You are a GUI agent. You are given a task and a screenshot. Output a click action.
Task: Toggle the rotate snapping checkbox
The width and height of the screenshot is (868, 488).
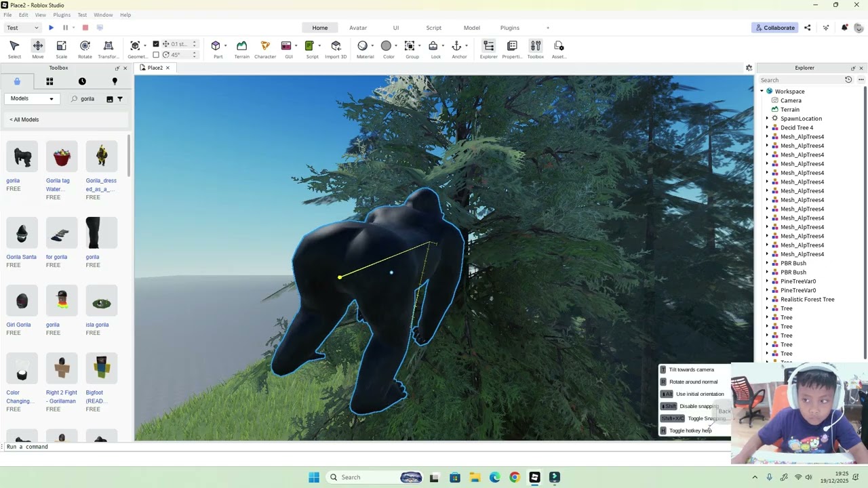pos(156,55)
